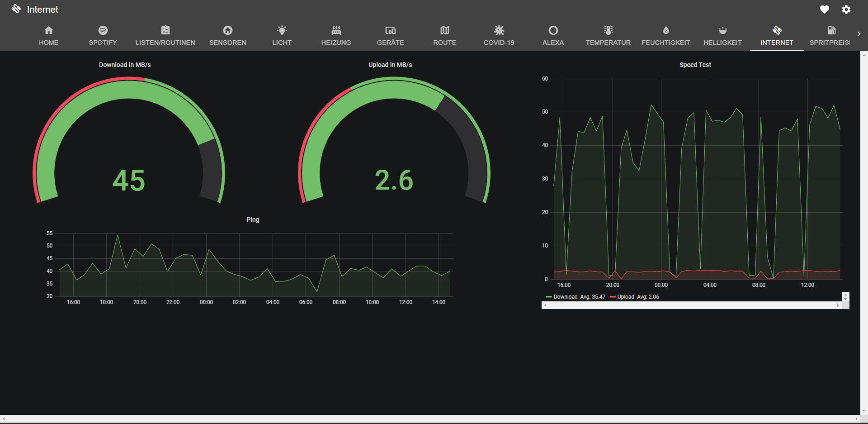
Task: Select the ROUTE tab label
Action: pos(445,43)
